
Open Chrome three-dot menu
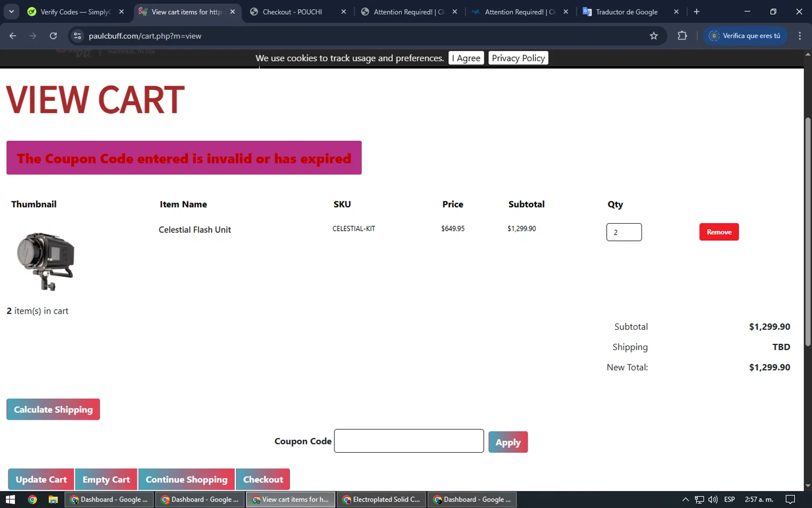800,36
